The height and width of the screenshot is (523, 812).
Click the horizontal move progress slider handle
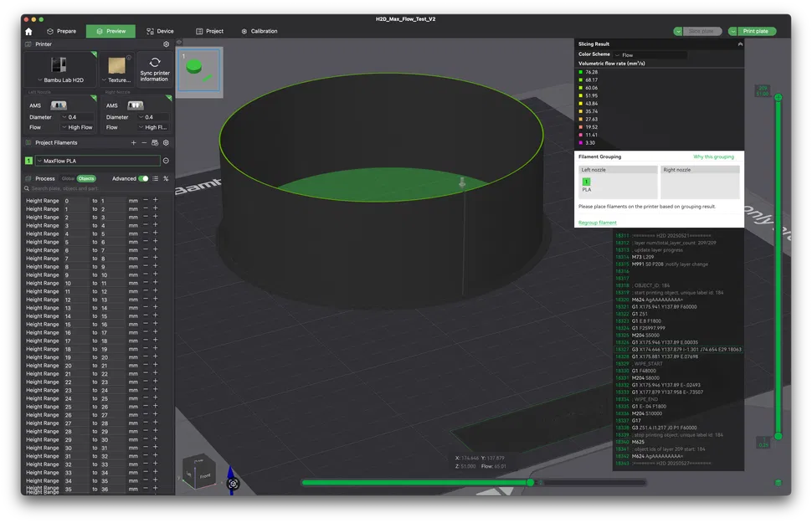[x=530, y=482]
